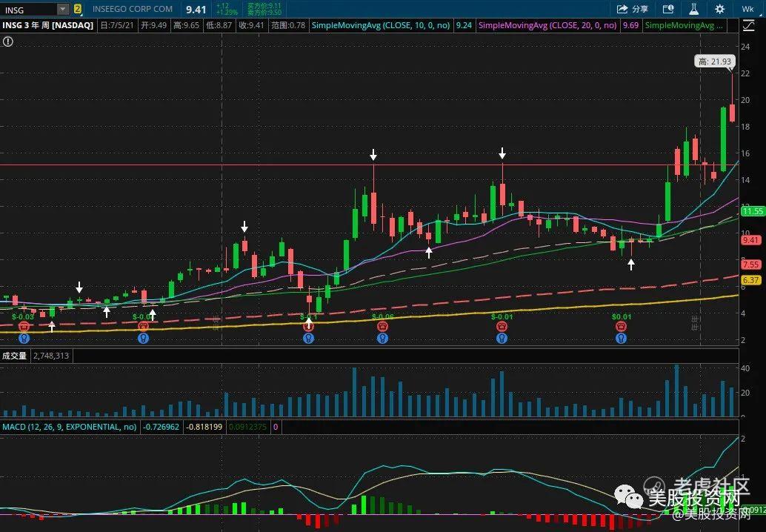Click the red 7.55 price bubble on the axis
766x532 pixels.
[x=751, y=265]
